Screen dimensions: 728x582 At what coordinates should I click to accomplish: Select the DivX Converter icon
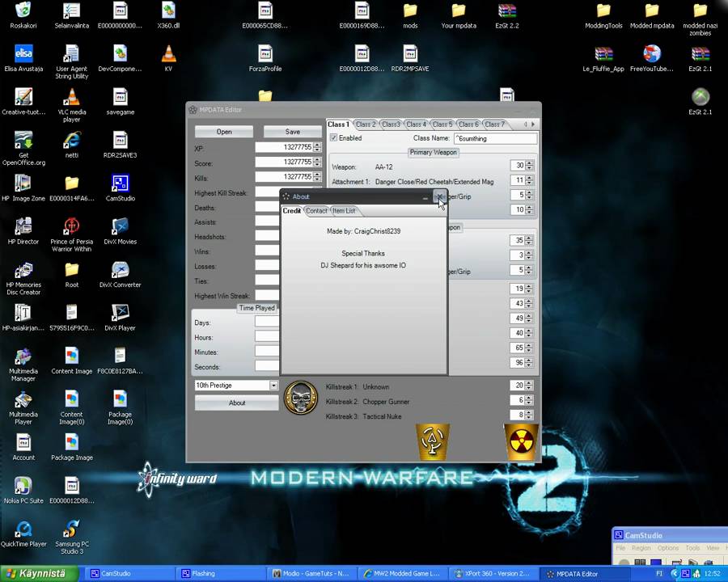[x=121, y=274]
